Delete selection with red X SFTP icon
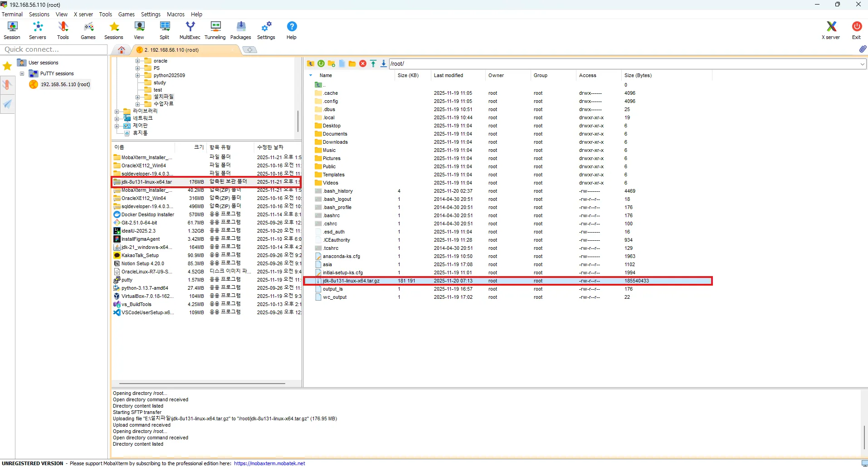 click(x=363, y=63)
